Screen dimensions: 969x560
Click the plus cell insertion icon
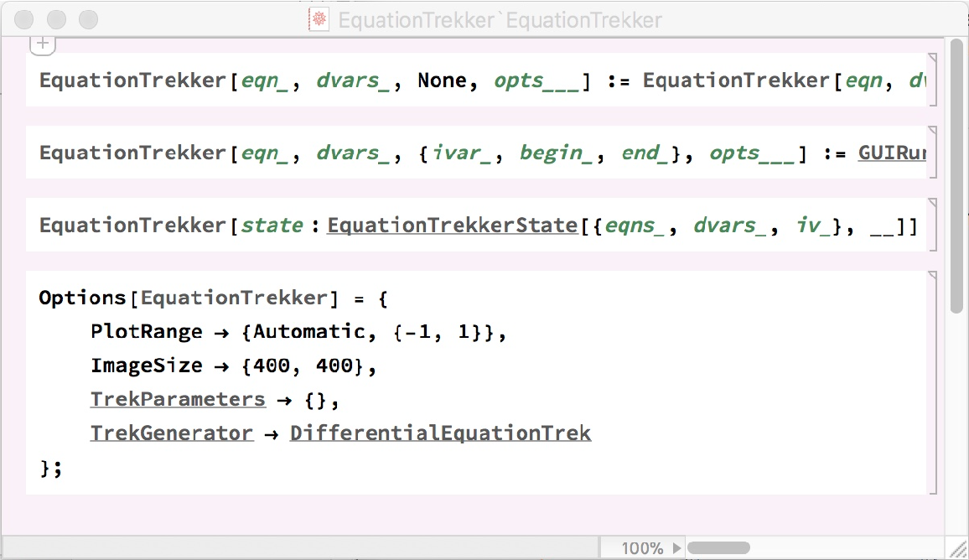[x=43, y=44]
